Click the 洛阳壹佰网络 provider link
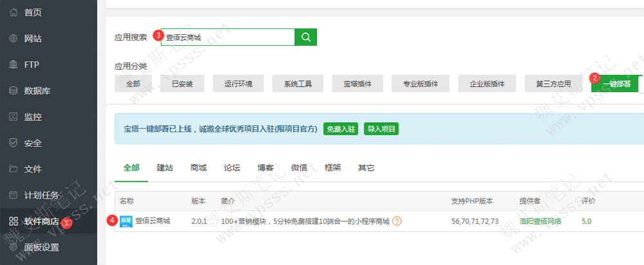644x265 pixels. 540,221
